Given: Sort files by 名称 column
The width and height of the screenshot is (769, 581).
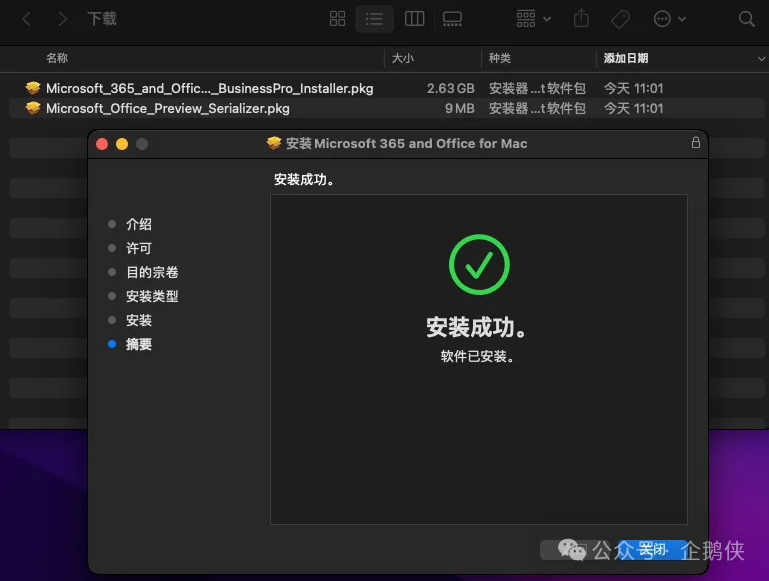Looking at the screenshot, I should point(57,58).
